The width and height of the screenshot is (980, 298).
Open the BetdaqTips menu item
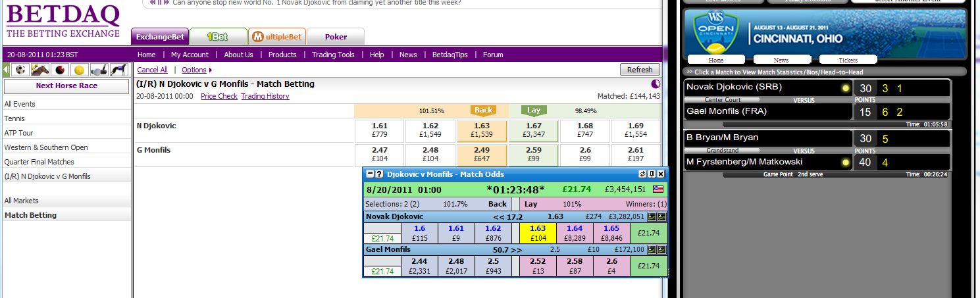(x=450, y=55)
